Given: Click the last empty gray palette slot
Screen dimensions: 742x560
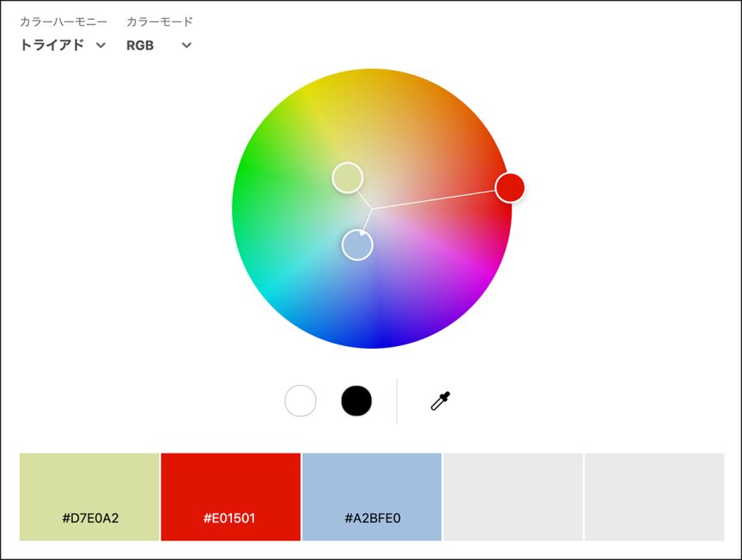Looking at the screenshot, I should click(x=654, y=496).
